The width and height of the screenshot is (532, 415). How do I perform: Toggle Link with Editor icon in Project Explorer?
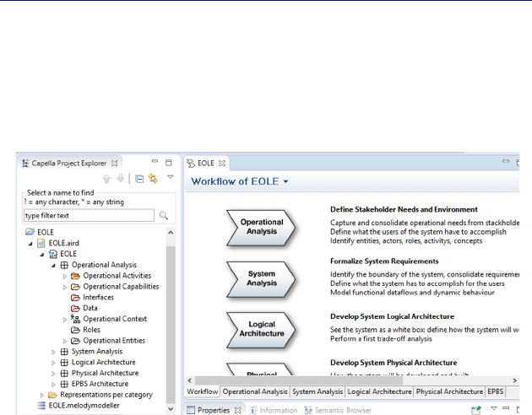pos(153,179)
